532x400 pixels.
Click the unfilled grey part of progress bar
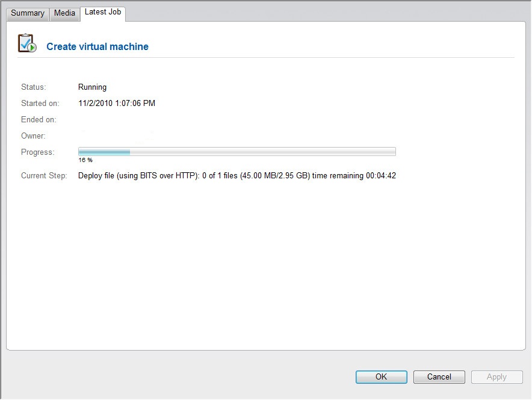tap(262, 152)
